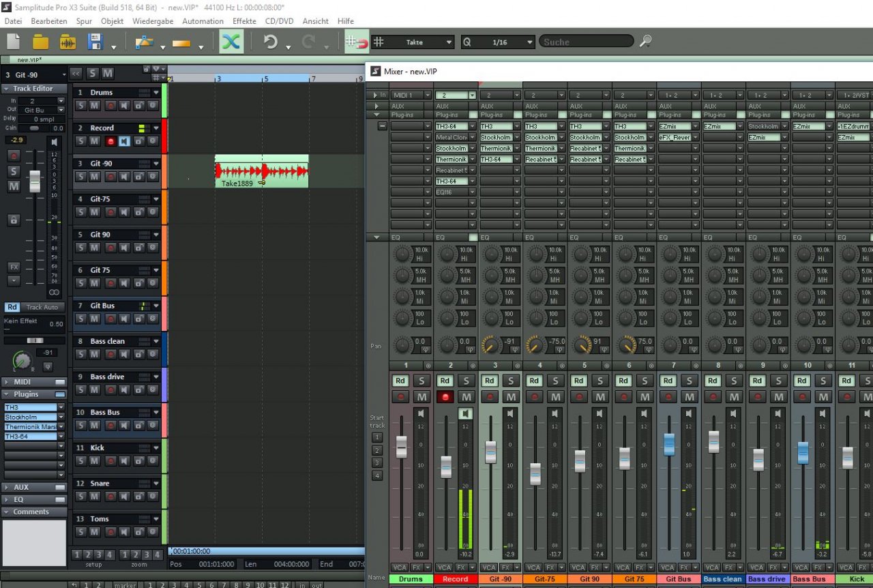Click the grid hash icon in track header

(x=156, y=77)
